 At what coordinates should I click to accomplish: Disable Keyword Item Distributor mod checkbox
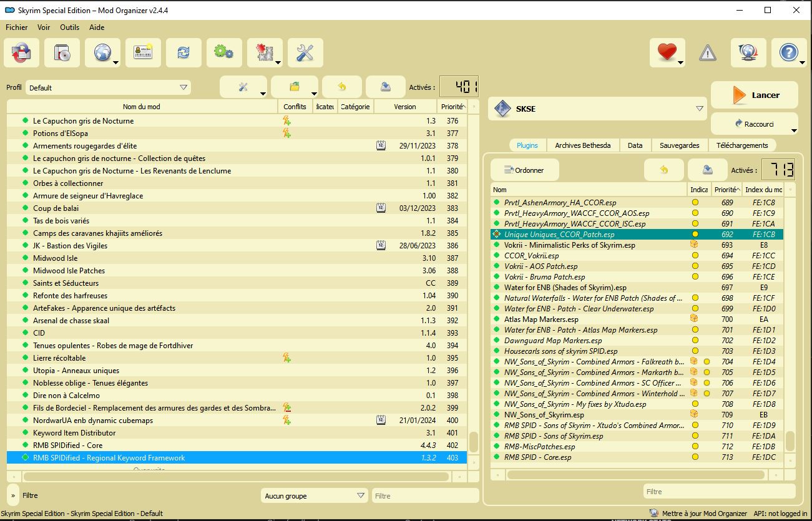click(x=26, y=433)
